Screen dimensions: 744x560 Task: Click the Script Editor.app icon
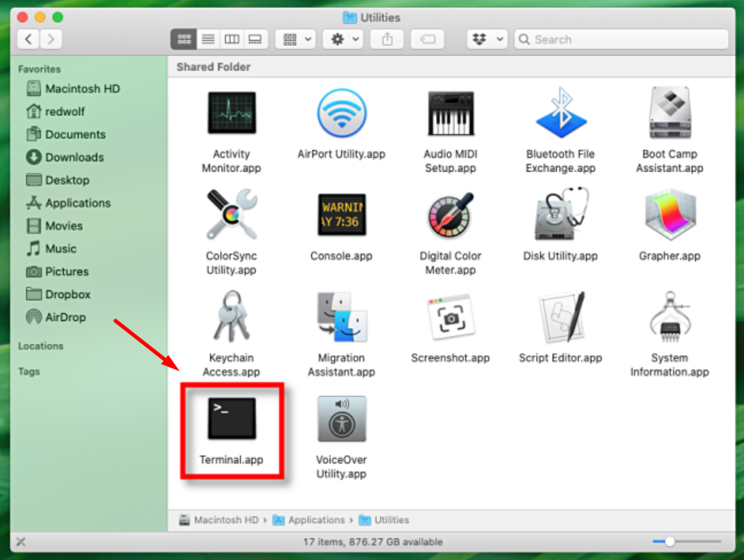561,317
